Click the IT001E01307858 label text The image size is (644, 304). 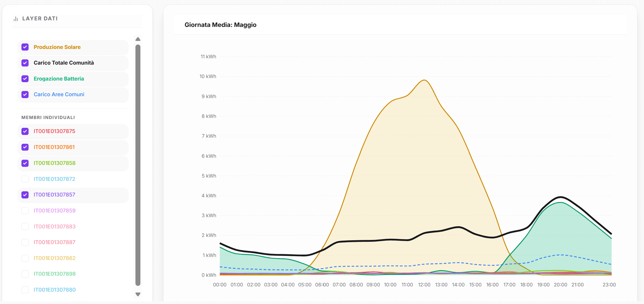coord(54,163)
